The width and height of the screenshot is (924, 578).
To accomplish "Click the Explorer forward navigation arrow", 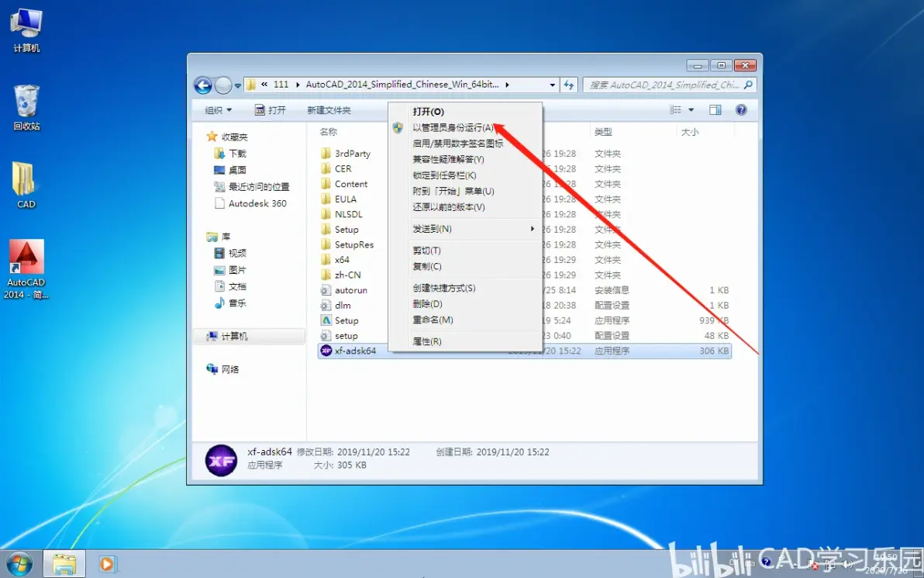I will (222, 85).
